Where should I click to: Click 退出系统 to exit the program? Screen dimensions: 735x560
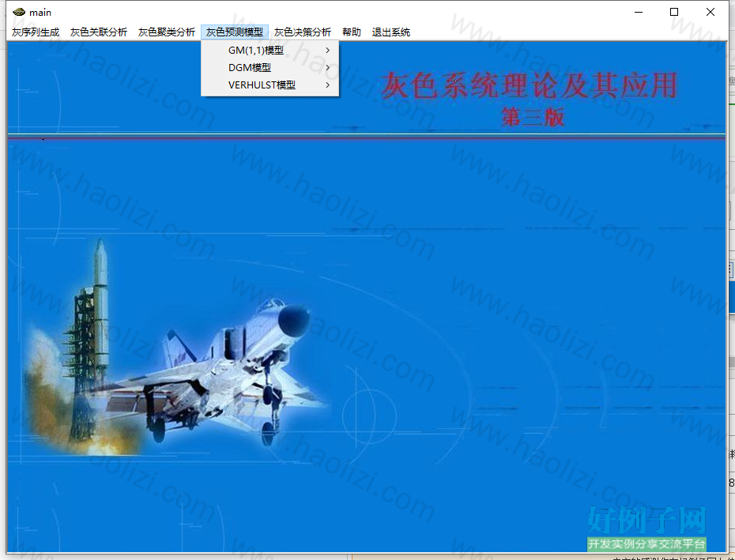(391, 32)
